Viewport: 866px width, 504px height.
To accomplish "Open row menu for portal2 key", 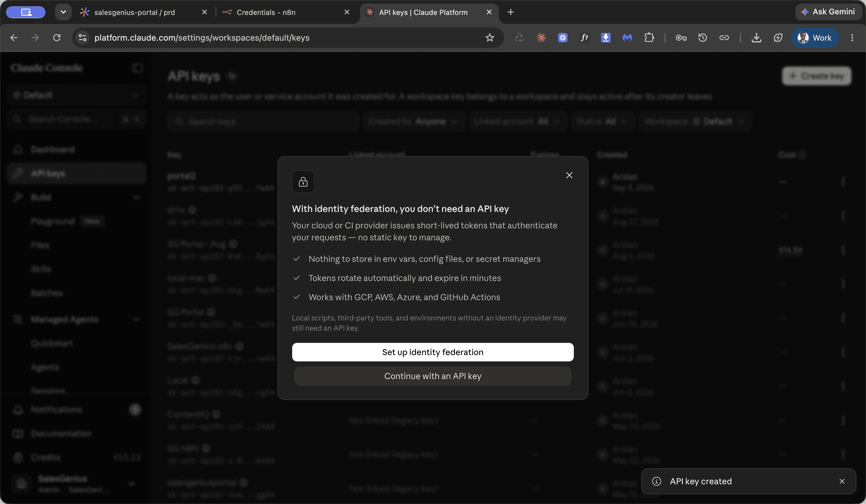I will point(843,182).
